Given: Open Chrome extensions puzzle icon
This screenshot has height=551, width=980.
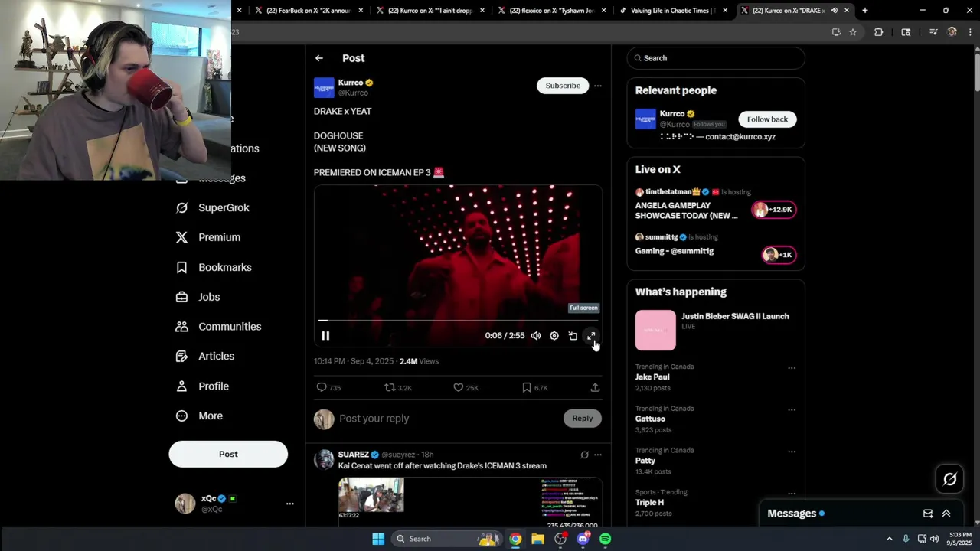Looking at the screenshot, I should 878,32.
